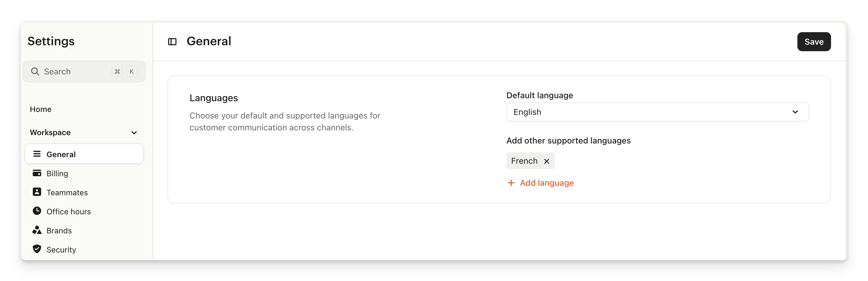Open the Default language dropdown
This screenshot has height=281, width=868.
pos(657,112)
